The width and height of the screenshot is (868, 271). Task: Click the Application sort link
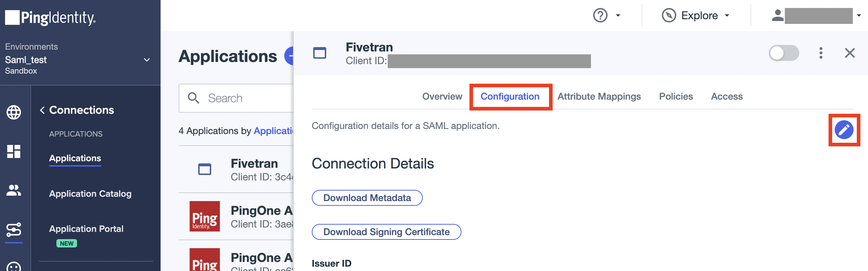[273, 131]
